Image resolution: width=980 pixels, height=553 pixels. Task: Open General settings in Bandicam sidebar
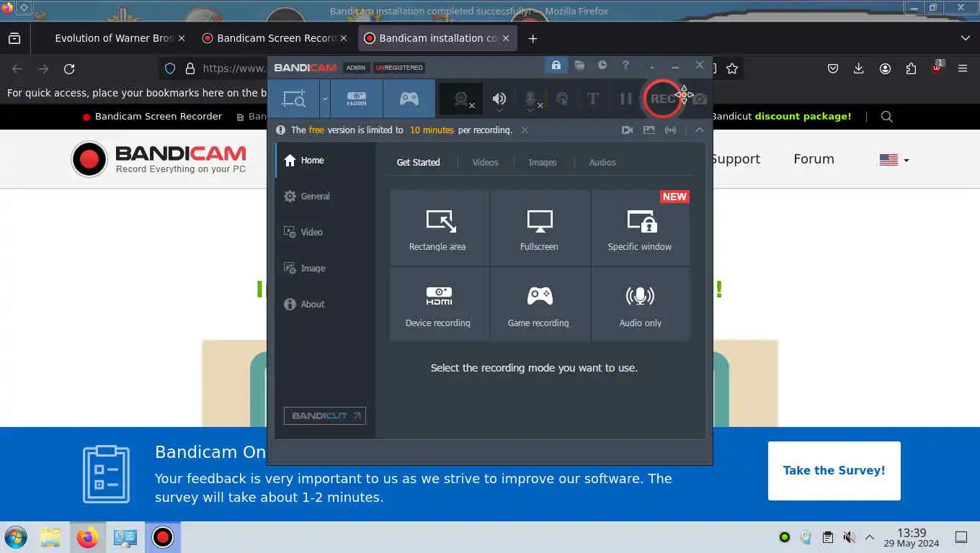325,197
